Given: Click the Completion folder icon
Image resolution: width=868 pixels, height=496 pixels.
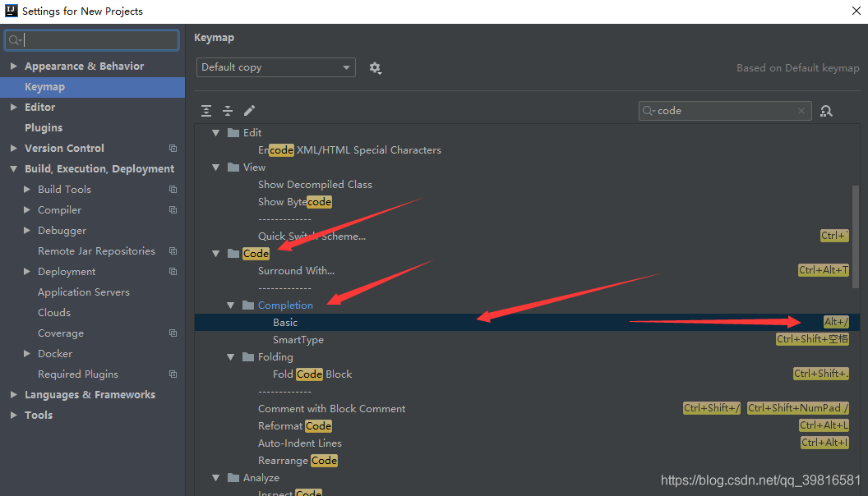Looking at the screenshot, I should point(248,305).
